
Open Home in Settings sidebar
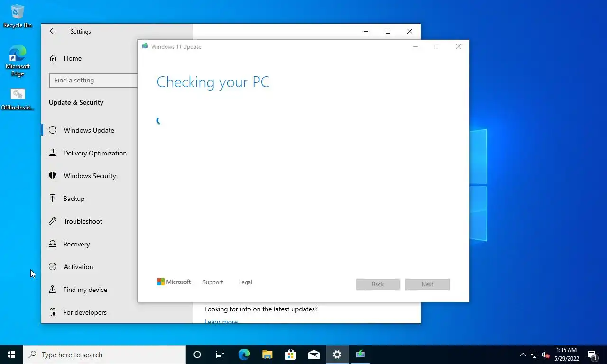click(73, 58)
